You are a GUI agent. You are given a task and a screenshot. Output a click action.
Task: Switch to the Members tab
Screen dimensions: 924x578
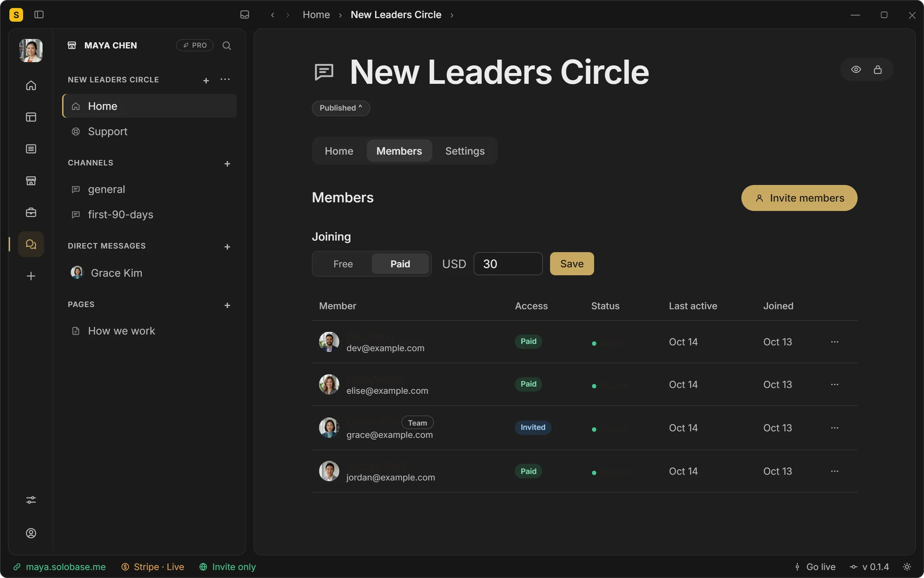tap(399, 151)
